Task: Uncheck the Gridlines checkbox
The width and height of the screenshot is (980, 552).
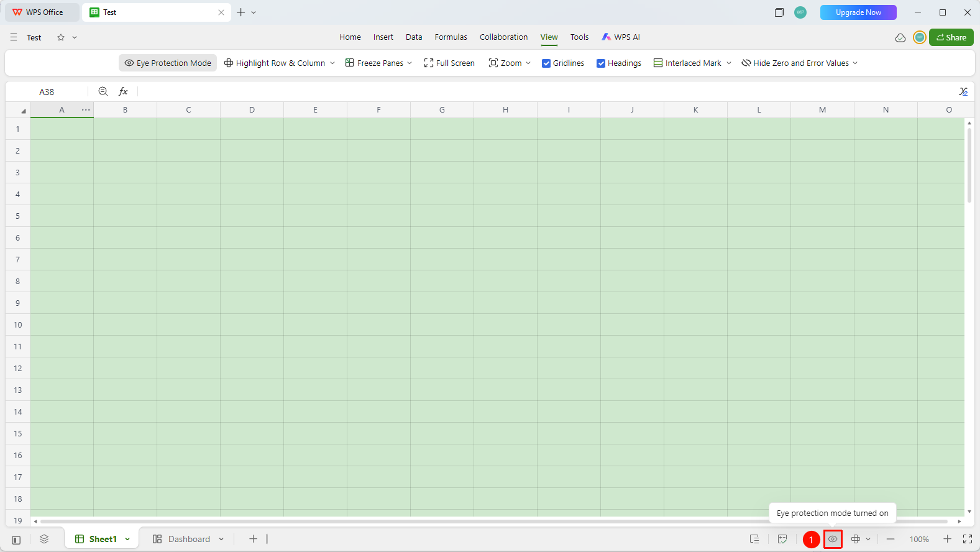Action: (x=546, y=63)
